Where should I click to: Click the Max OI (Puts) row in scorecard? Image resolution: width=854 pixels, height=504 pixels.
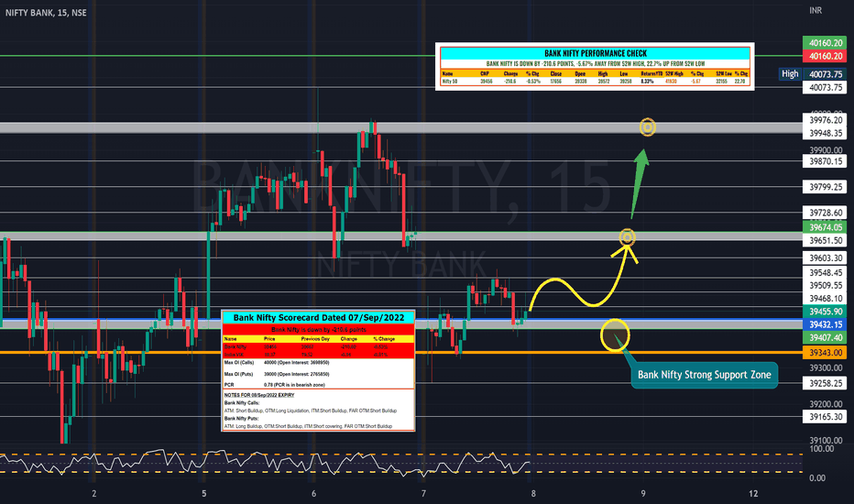[319, 374]
